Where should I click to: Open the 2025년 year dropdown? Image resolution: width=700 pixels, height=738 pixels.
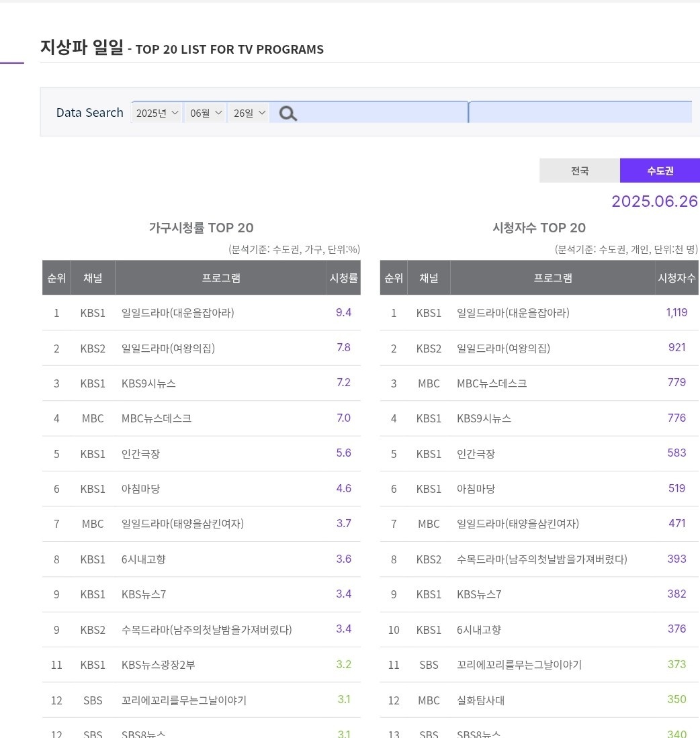tap(157, 113)
